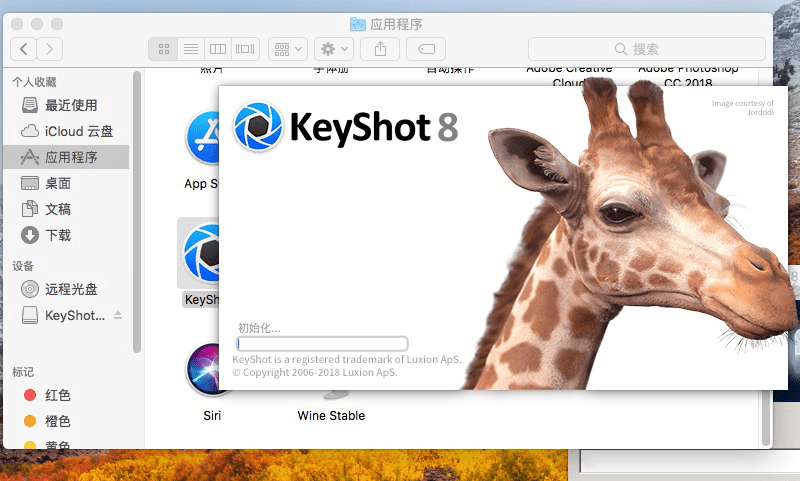Switch Finder to icon view
This screenshot has width=800, height=481.
click(x=163, y=49)
